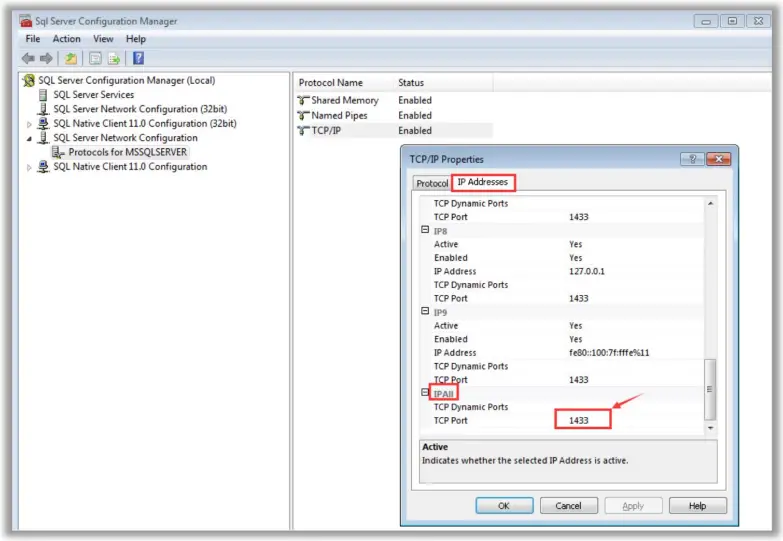The height and width of the screenshot is (541, 783).
Task: Select SQL Server Network Configuration (32bit)
Action: click(140, 109)
